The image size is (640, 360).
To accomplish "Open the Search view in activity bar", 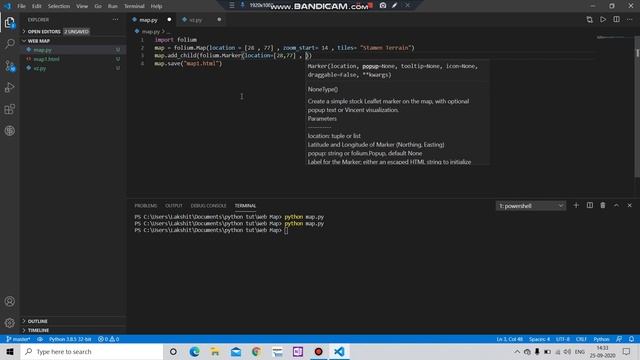I will 10,43.
